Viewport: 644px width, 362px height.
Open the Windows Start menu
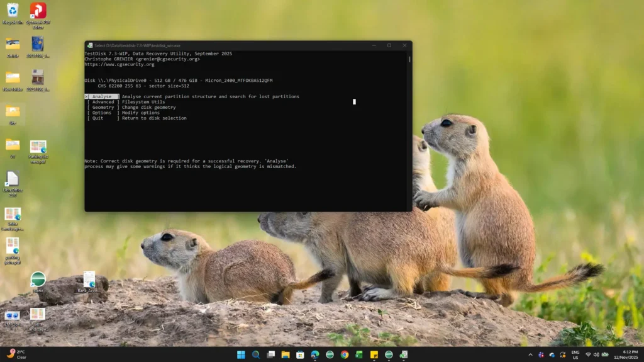point(241,354)
